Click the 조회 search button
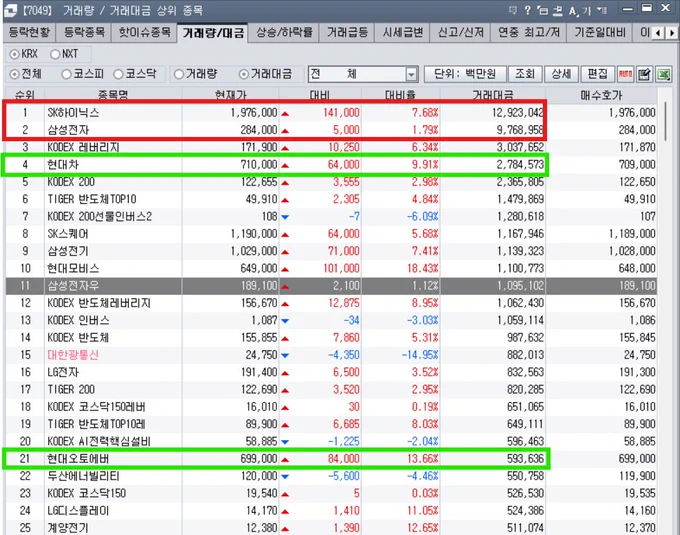 [x=525, y=74]
